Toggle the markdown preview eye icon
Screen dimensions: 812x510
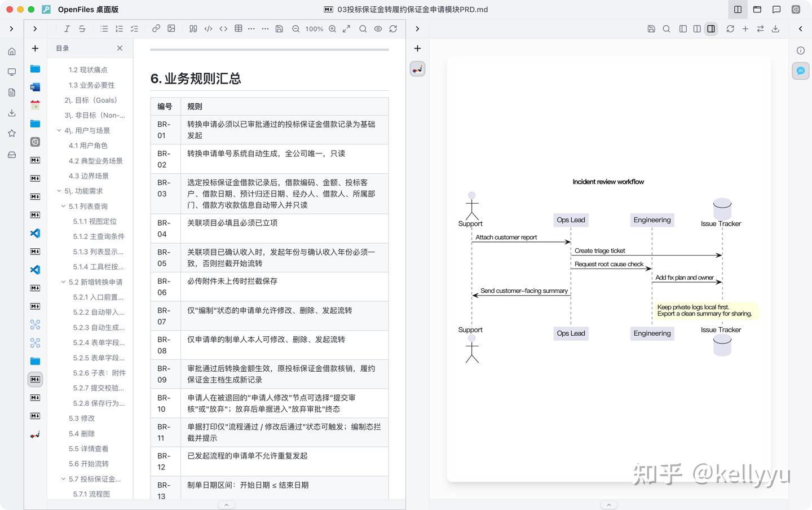pyautogui.click(x=378, y=29)
